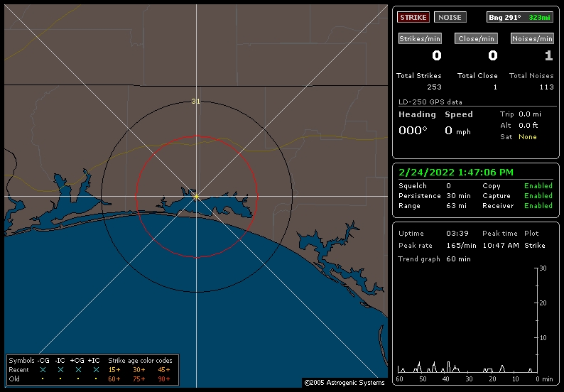Click the Squelch value setting
The width and height of the screenshot is (564, 392).
click(448, 186)
